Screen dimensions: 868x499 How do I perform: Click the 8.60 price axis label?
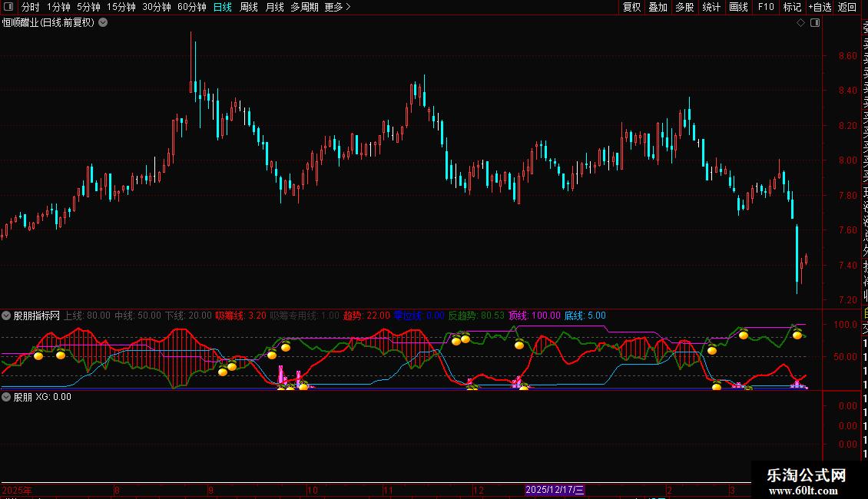pyautogui.click(x=847, y=56)
